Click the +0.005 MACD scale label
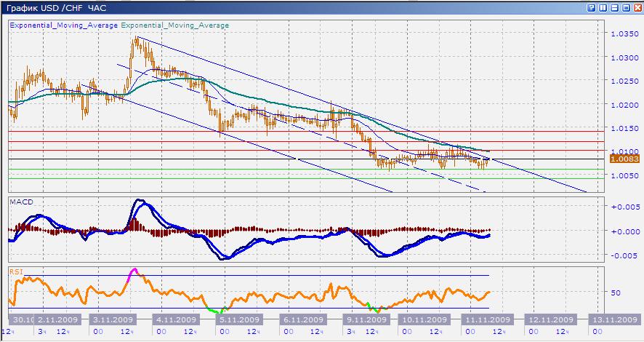This screenshot has width=644, height=342. click(x=624, y=207)
